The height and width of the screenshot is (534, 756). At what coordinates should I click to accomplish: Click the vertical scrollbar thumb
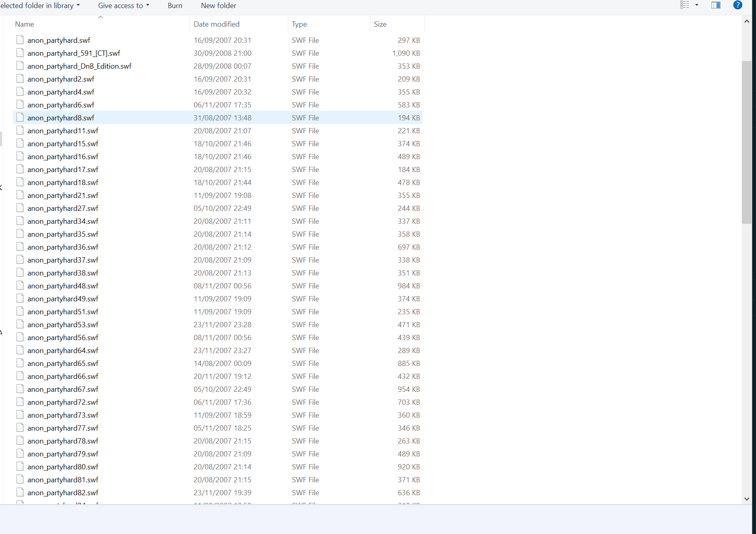point(747,142)
